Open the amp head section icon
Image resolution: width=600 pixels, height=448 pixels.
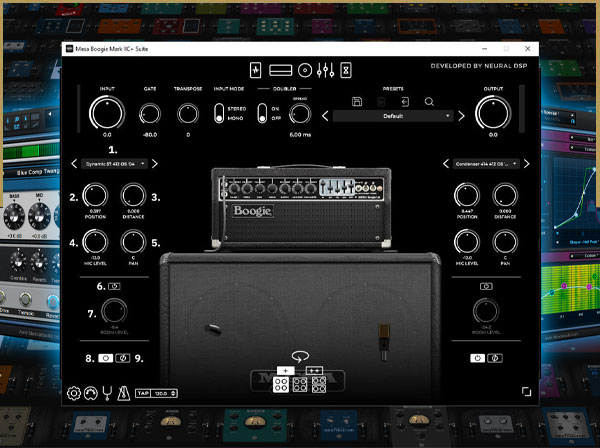tap(280, 70)
